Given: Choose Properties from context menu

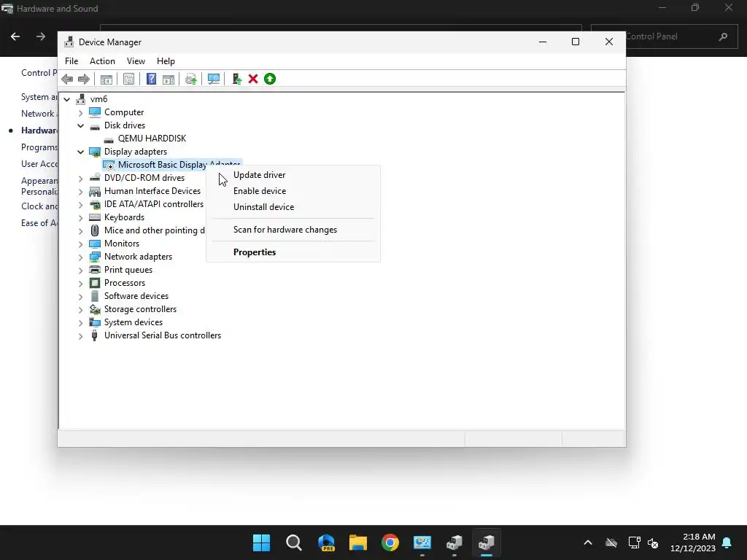Looking at the screenshot, I should pos(293,252).
